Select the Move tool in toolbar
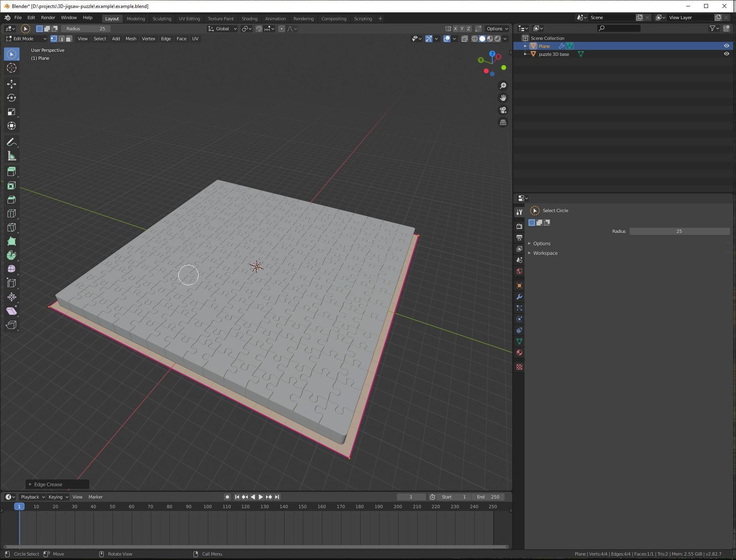This screenshot has height=560, width=736. (x=12, y=84)
